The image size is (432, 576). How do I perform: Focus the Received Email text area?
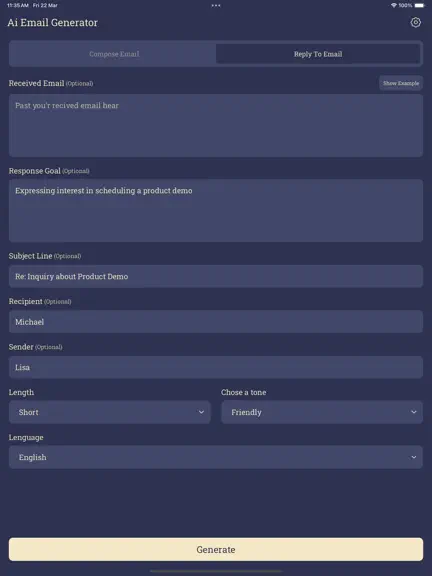tap(216, 126)
